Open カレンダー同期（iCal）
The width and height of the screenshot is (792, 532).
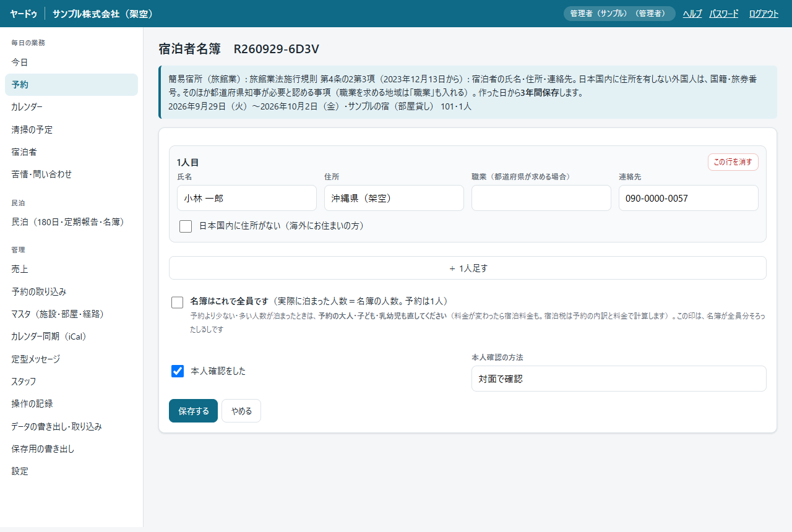click(x=71, y=337)
